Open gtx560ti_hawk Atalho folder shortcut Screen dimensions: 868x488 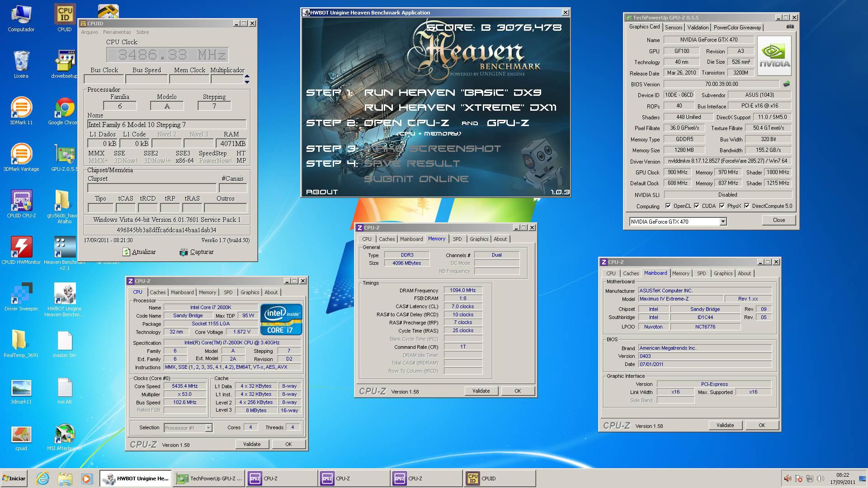[x=64, y=206]
